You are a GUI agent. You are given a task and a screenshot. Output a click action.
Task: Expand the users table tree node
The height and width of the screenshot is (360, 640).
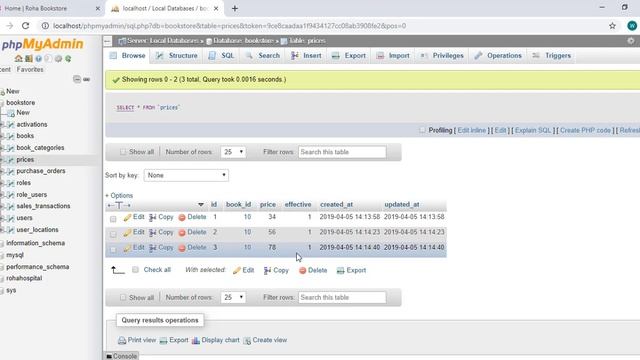coord(2,218)
